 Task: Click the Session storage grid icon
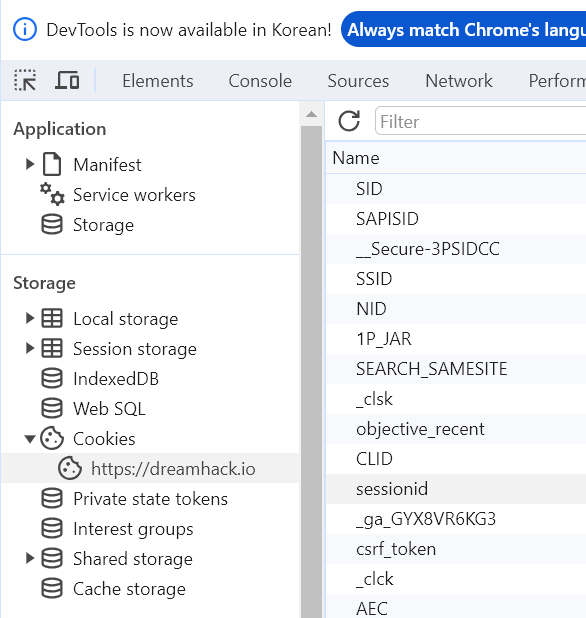coord(52,348)
